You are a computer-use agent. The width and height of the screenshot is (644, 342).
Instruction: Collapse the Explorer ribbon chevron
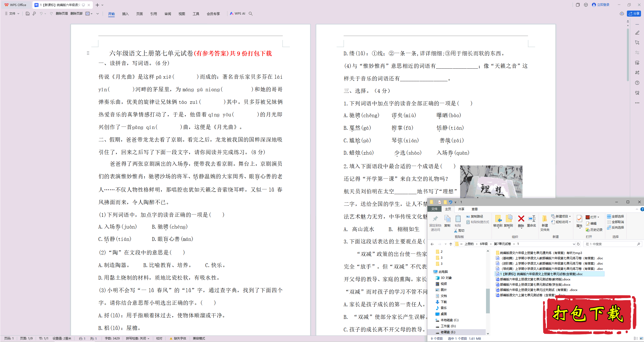pyautogui.click(x=637, y=209)
